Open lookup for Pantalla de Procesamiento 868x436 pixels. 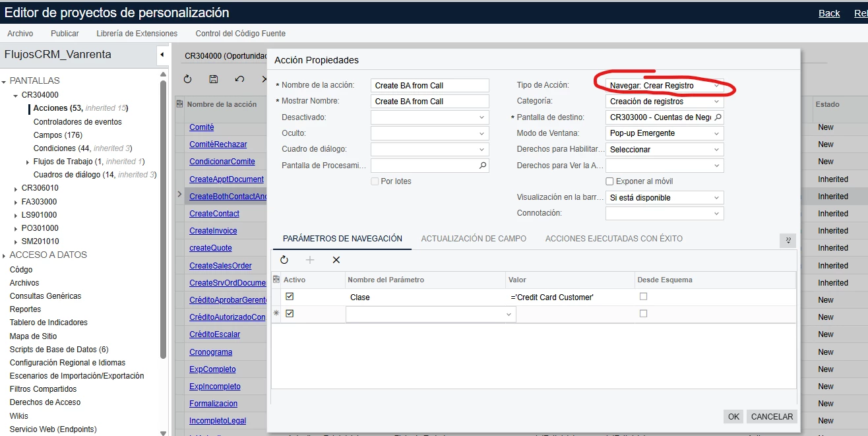coord(483,166)
